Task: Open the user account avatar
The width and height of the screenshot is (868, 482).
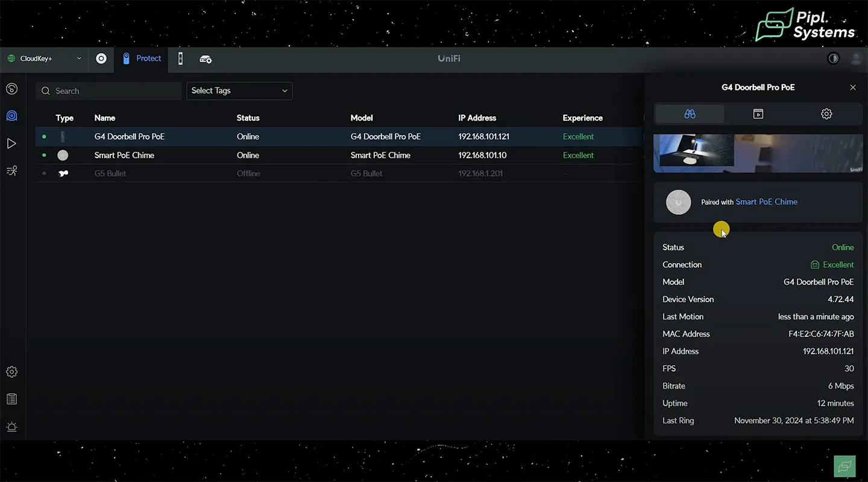Action: click(856, 59)
